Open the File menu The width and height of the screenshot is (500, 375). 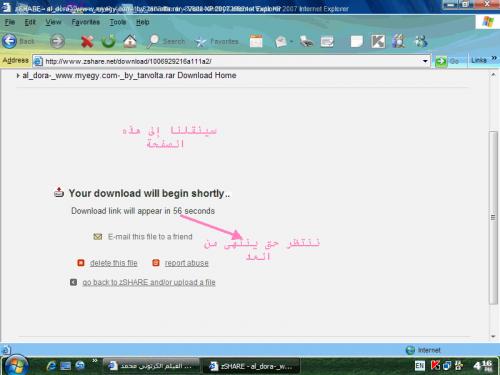click(x=10, y=22)
